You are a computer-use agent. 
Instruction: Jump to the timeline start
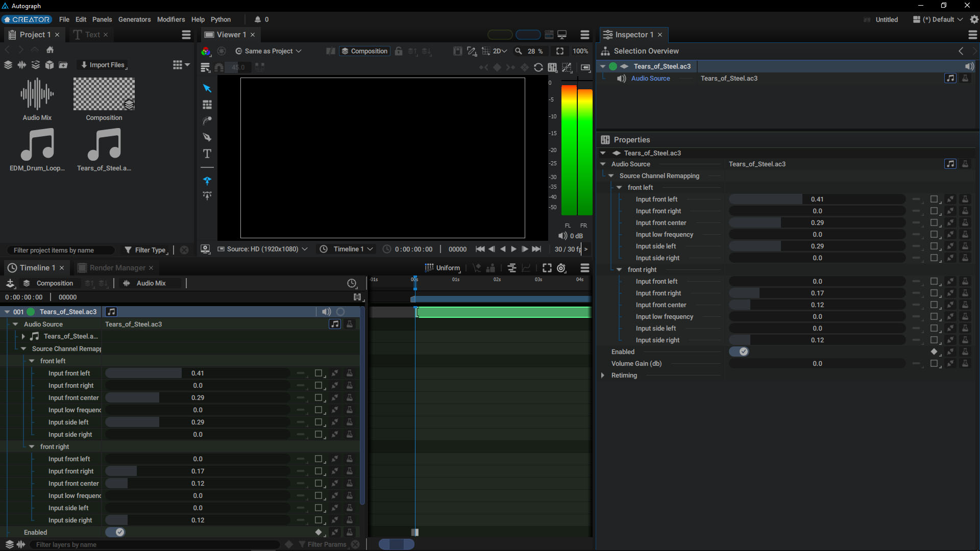(480, 249)
